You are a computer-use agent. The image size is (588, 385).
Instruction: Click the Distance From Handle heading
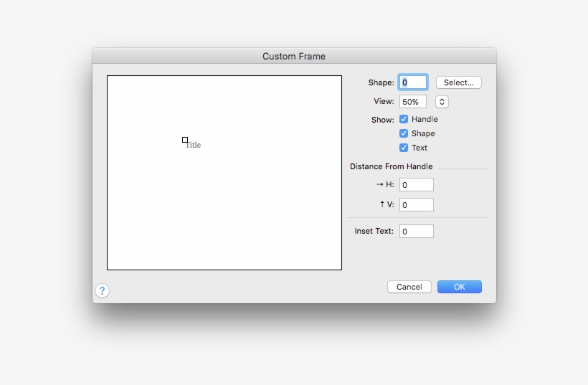(391, 166)
